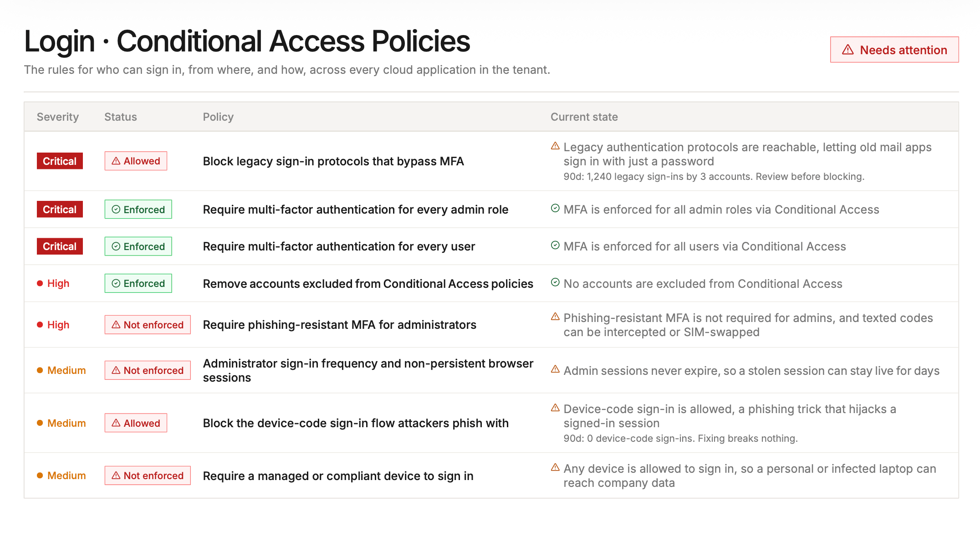Open Require MFA for every admin role policy
This screenshot has width=980, height=552.
(356, 210)
